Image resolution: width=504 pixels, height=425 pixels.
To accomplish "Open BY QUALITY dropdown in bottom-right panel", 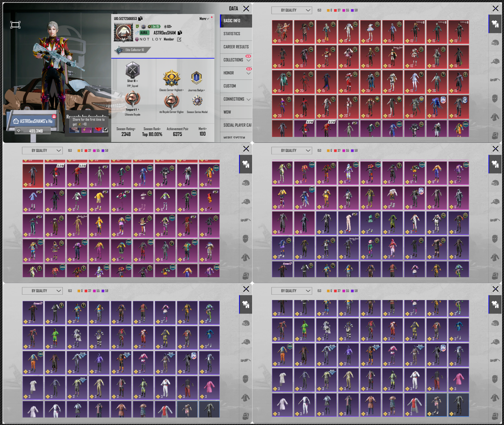I will click(292, 291).
